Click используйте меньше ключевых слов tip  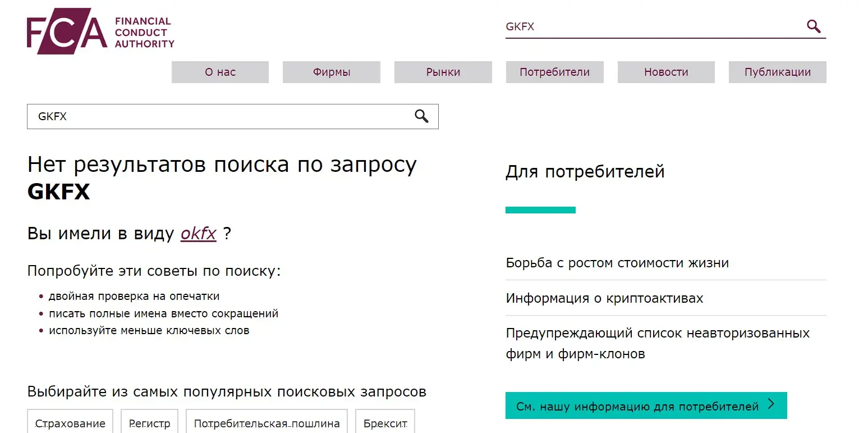[149, 330]
